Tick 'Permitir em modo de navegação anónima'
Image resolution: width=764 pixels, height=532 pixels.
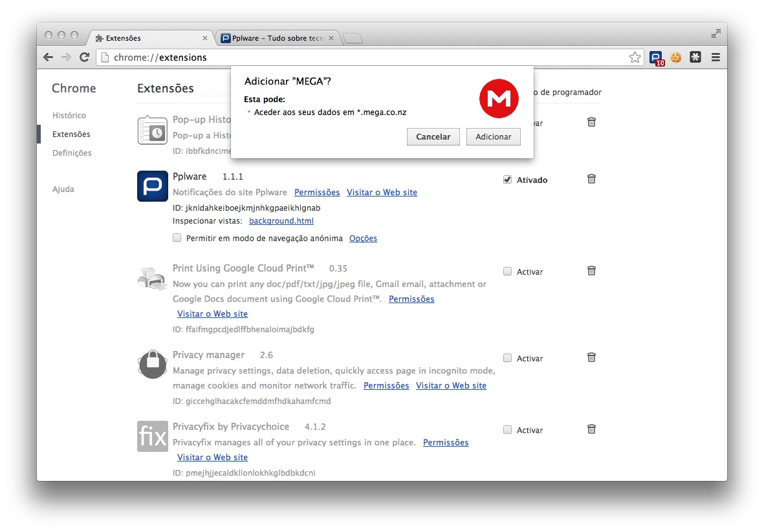pos(177,238)
